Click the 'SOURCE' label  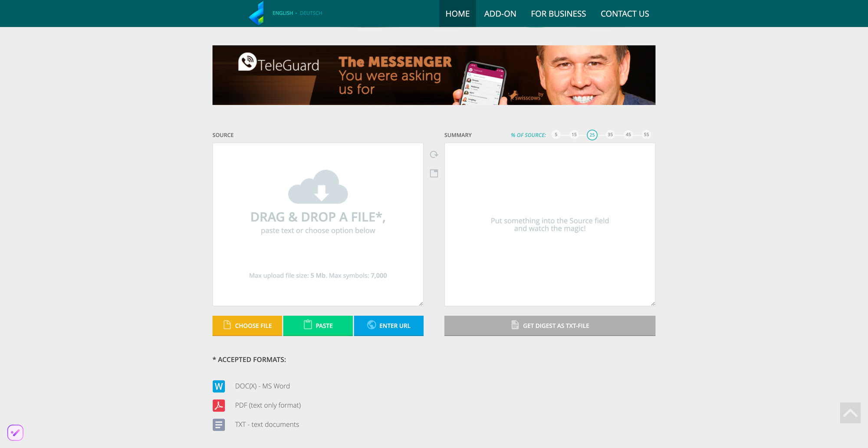click(x=223, y=135)
